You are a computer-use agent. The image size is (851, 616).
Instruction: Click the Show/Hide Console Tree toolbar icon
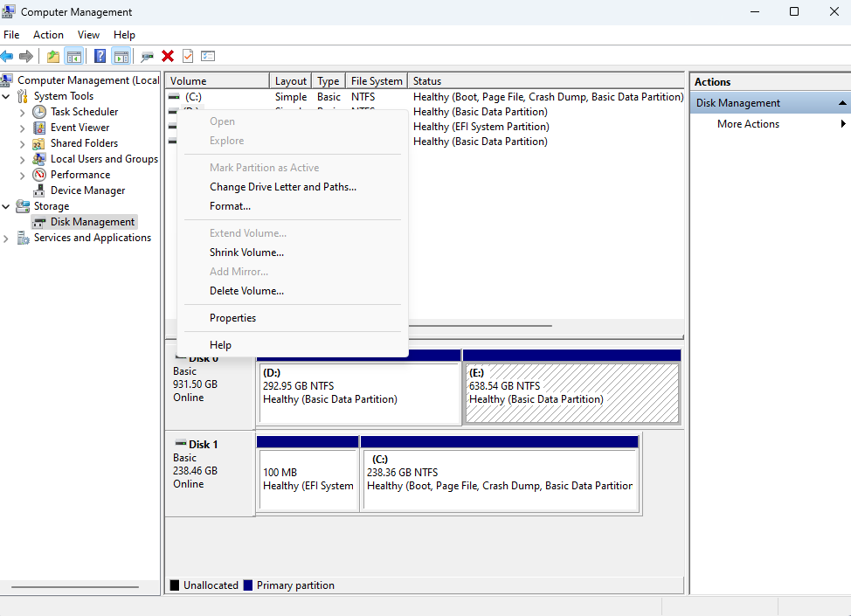(76, 56)
